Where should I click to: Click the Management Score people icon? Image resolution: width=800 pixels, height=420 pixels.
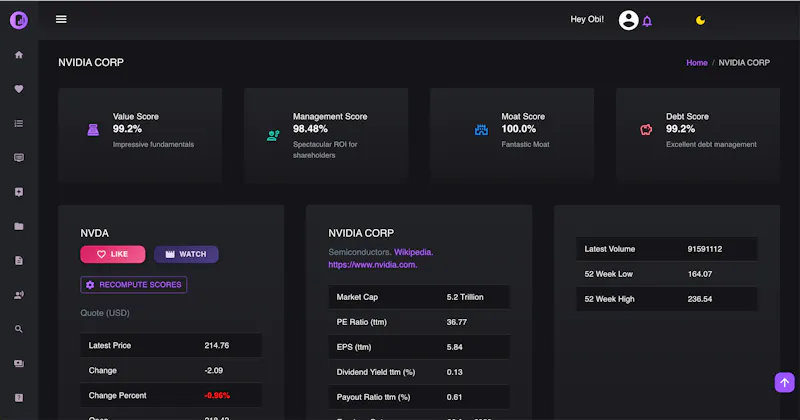273,135
